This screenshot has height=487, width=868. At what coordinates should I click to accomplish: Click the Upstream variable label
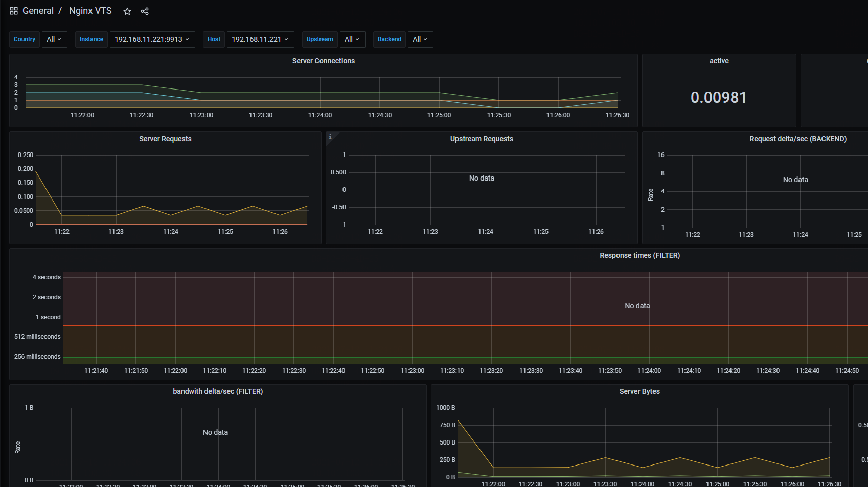coord(319,39)
